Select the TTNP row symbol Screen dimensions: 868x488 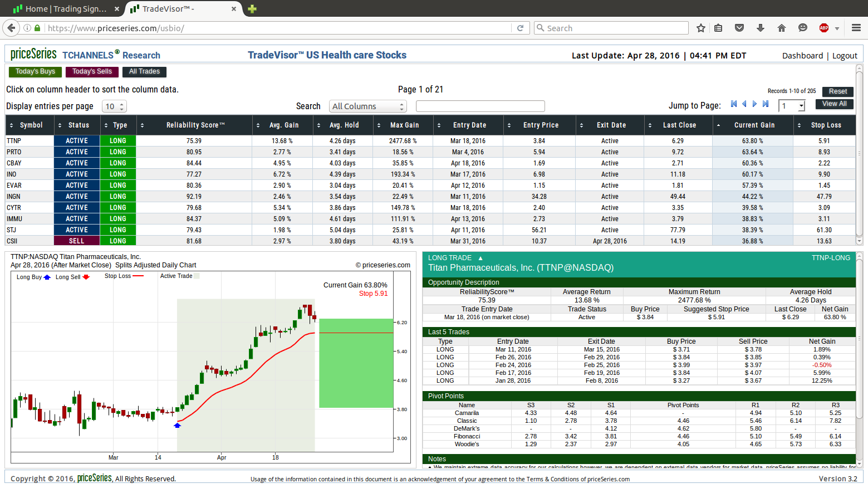tap(14, 141)
